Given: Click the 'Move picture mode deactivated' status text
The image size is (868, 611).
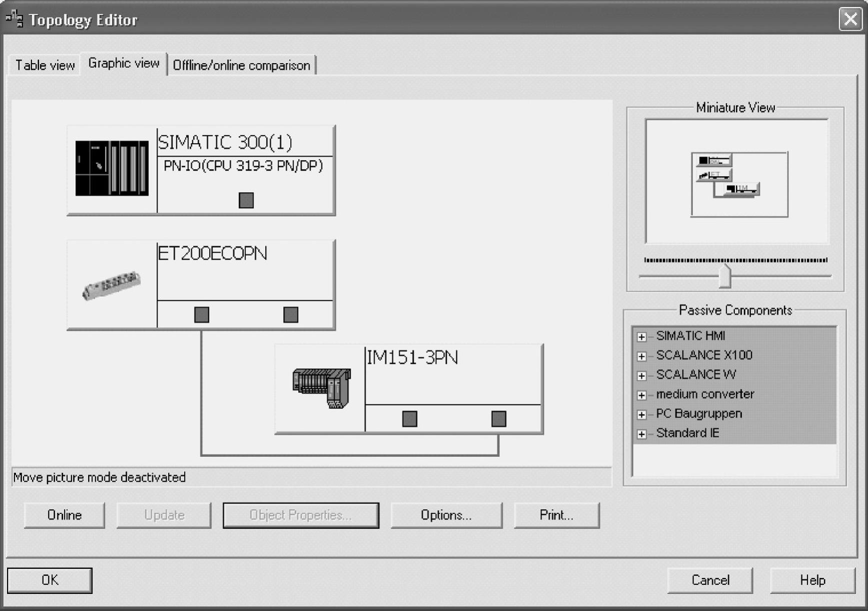Looking at the screenshot, I should coord(100,477).
